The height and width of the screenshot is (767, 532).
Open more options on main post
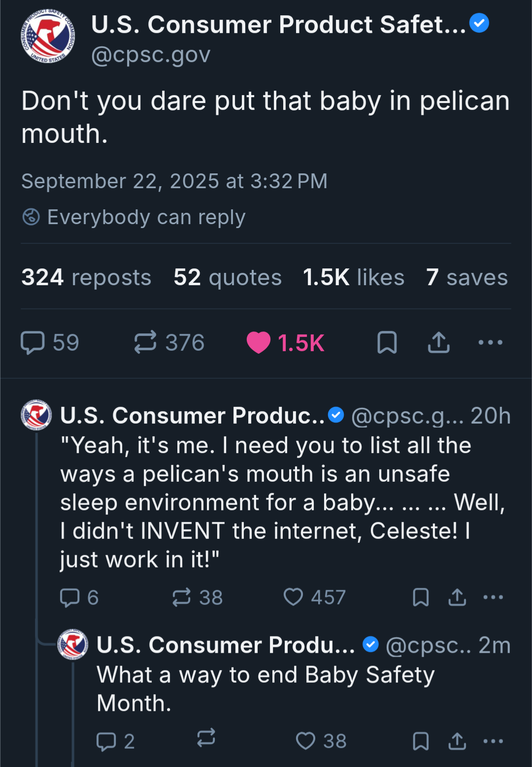[x=491, y=343]
